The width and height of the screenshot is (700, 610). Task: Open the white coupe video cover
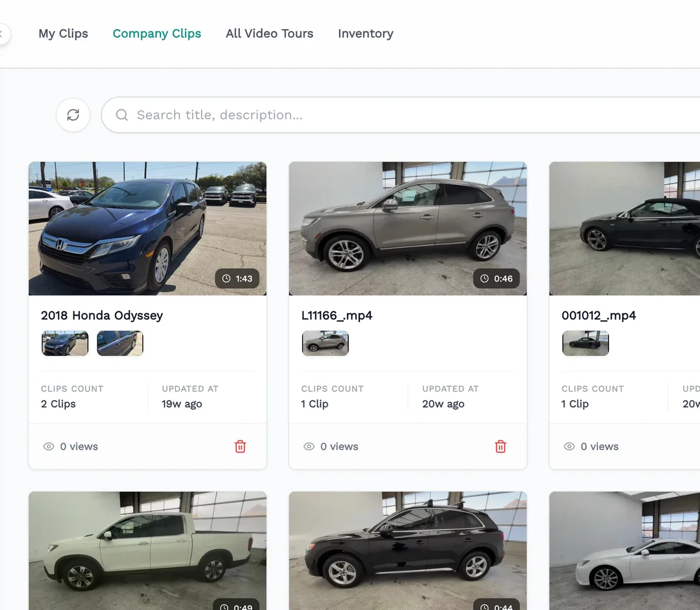pyautogui.click(x=625, y=551)
